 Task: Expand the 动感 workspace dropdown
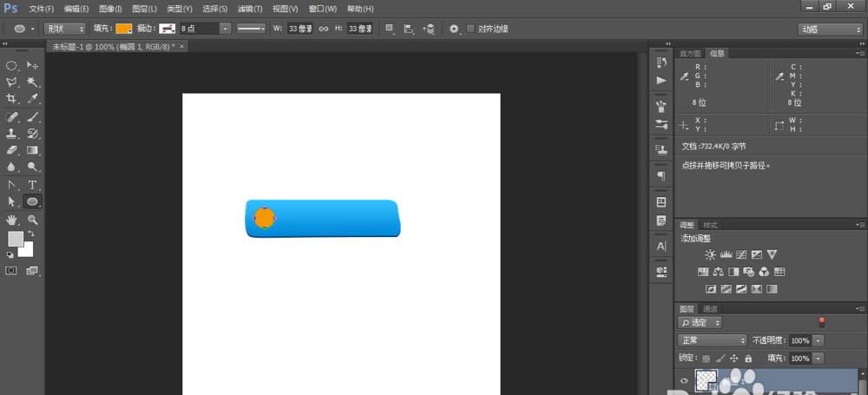[829, 29]
